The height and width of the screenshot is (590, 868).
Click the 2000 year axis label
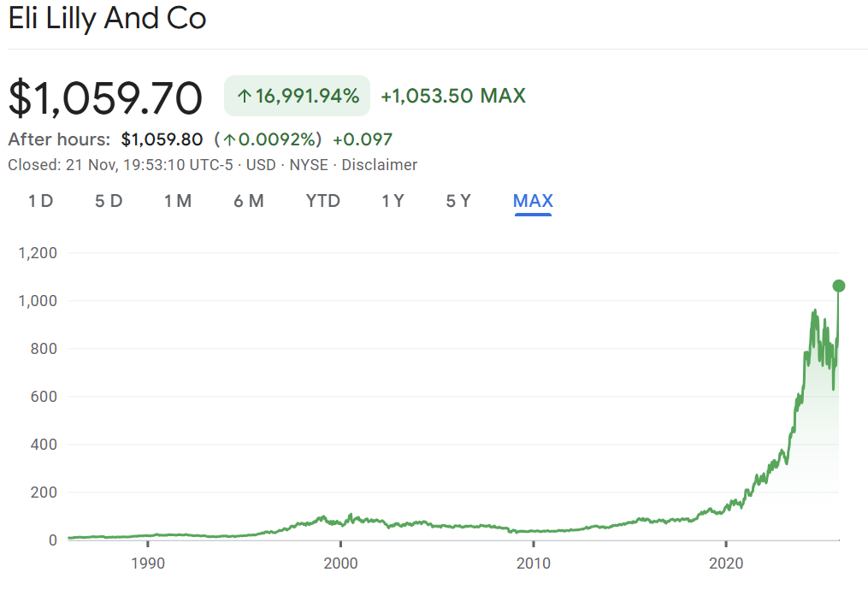[340, 564]
